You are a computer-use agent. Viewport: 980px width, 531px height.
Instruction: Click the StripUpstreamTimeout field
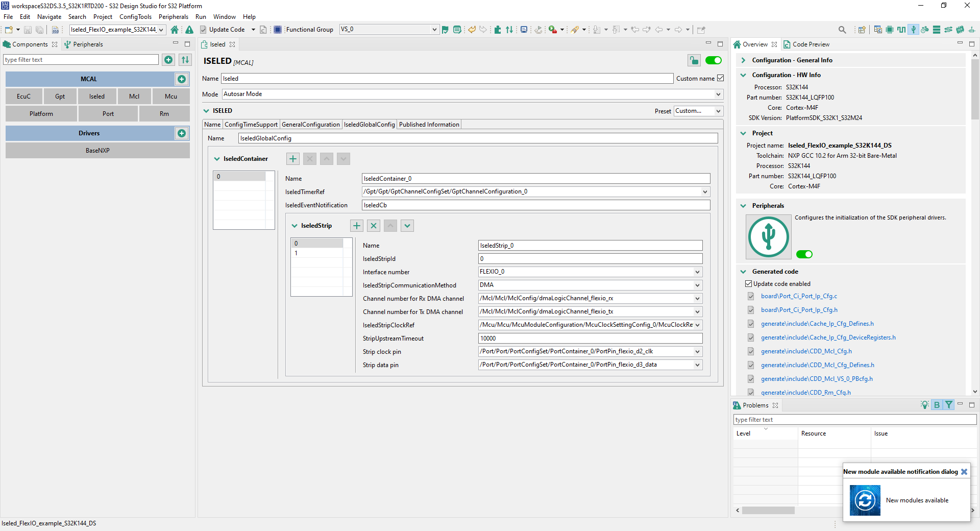590,339
